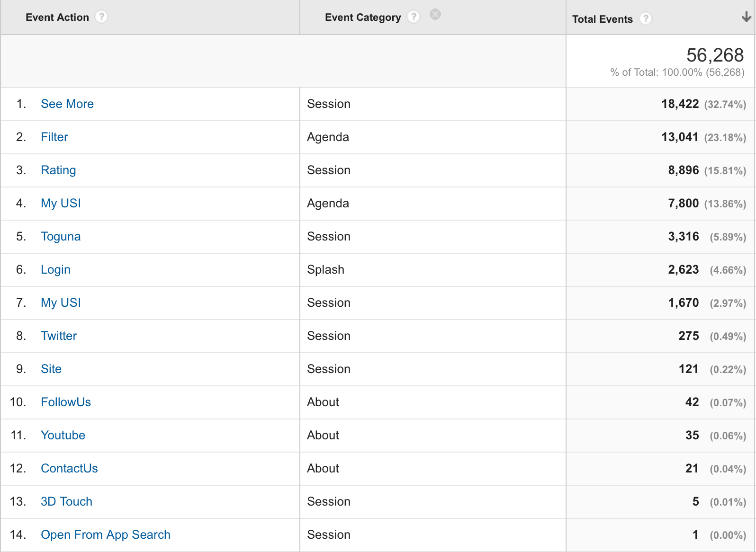Remove the Event Category secondary dimension

click(435, 15)
